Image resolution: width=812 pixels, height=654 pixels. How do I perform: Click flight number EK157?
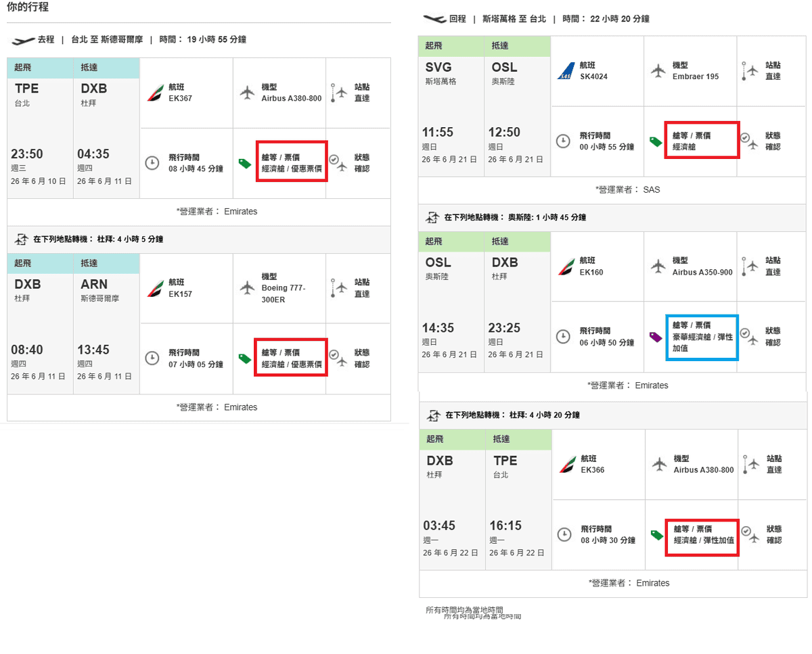point(179,294)
